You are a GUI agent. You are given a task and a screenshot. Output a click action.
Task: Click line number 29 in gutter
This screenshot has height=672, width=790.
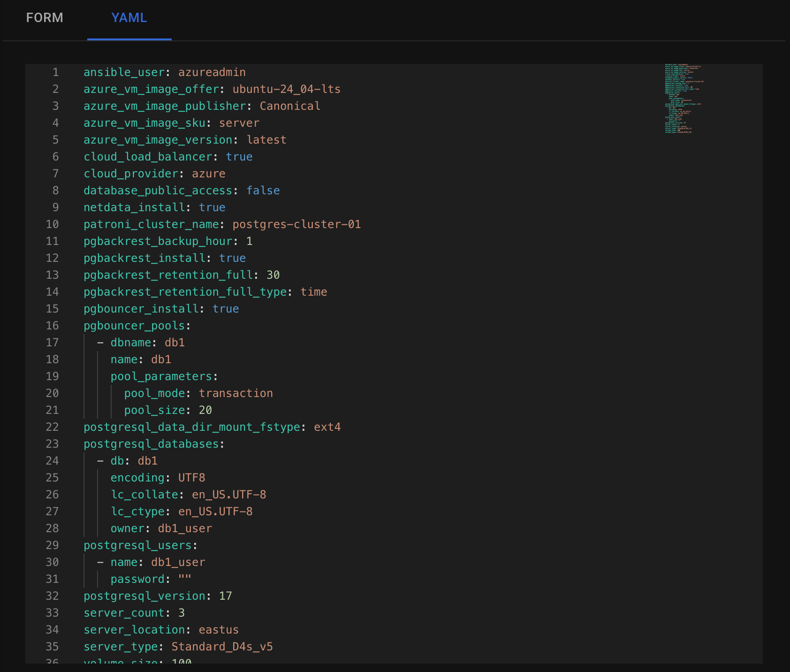[x=52, y=545]
